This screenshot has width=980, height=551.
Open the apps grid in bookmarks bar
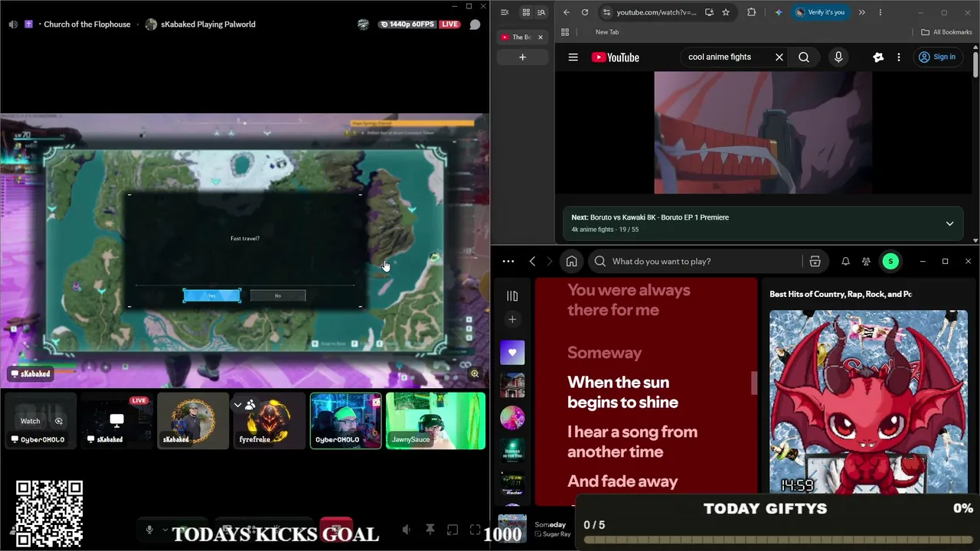pyautogui.click(x=565, y=32)
